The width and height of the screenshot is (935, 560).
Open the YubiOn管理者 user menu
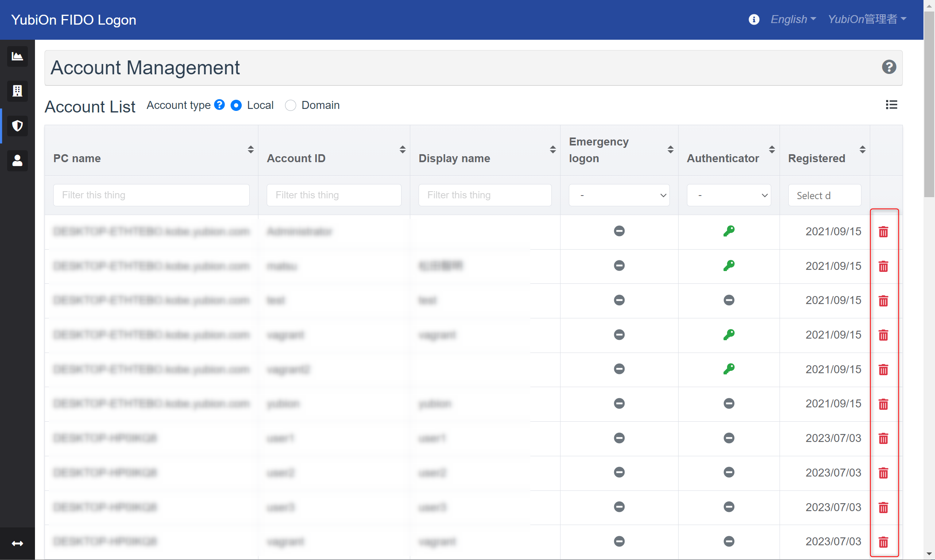coord(867,19)
